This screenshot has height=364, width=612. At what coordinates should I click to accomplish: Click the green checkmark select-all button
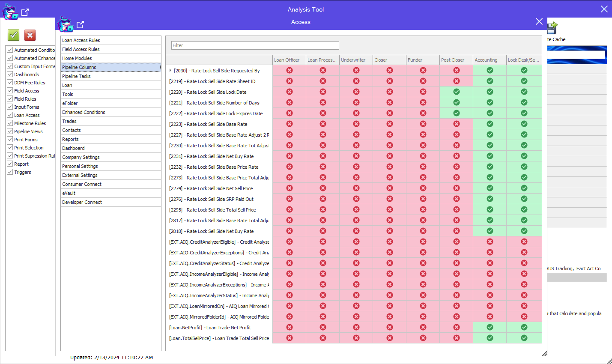[14, 35]
